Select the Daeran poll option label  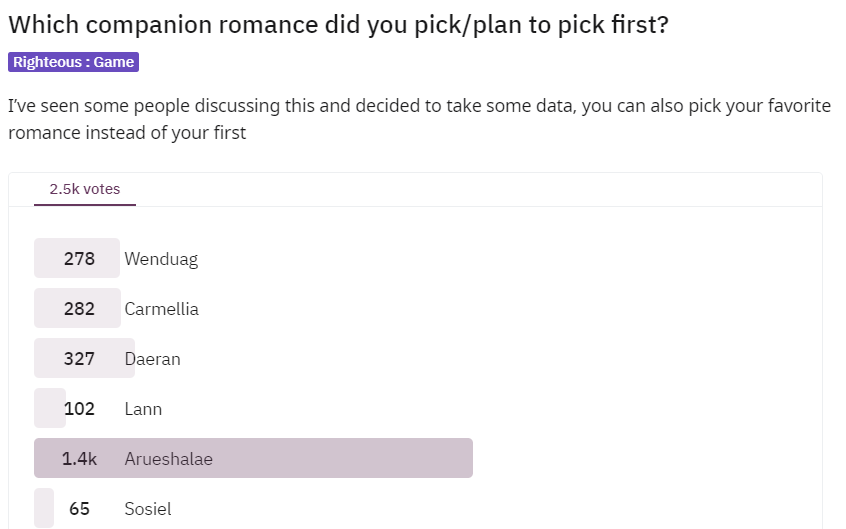(152, 359)
